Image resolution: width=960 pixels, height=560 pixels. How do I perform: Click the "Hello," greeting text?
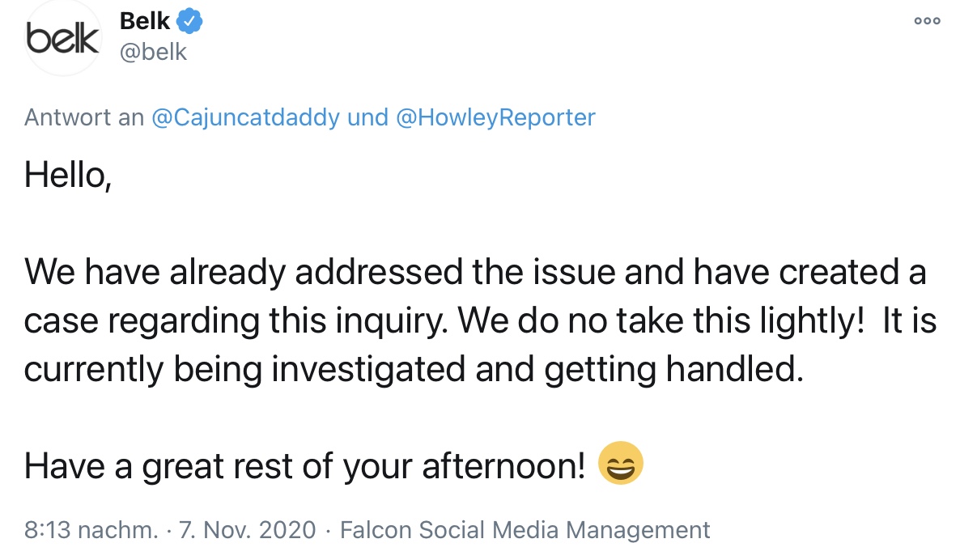click(68, 175)
